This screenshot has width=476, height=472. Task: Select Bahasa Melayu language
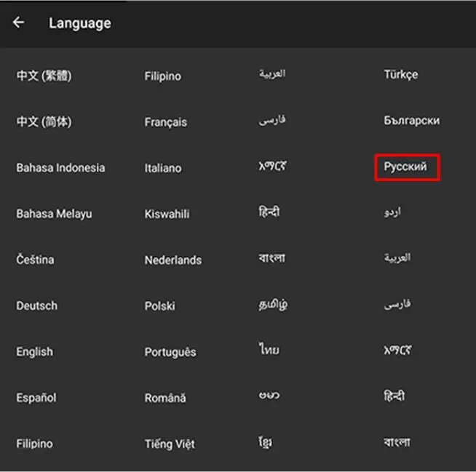(54, 214)
